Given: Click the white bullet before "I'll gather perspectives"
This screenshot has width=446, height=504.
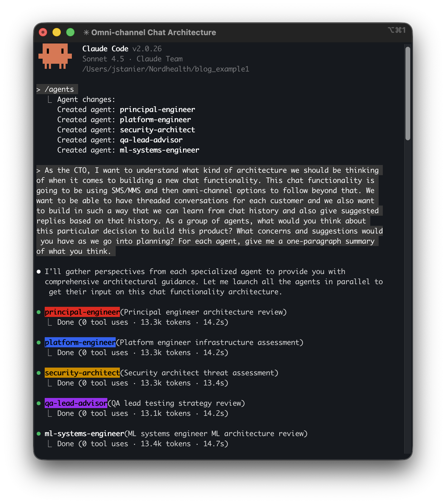Looking at the screenshot, I should (39, 272).
